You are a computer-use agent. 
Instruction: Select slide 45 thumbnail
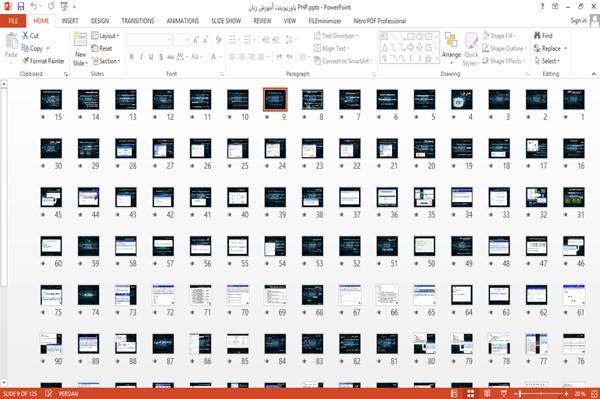[x=51, y=197]
